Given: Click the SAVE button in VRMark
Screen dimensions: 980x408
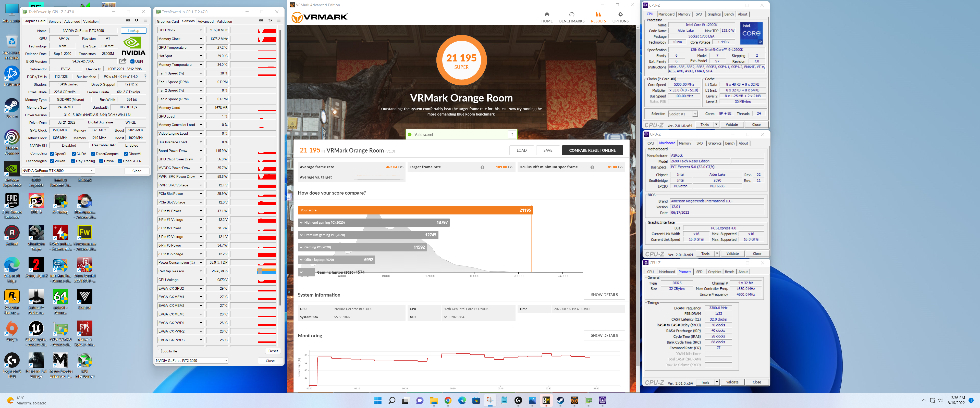Looking at the screenshot, I should click(x=547, y=150).
